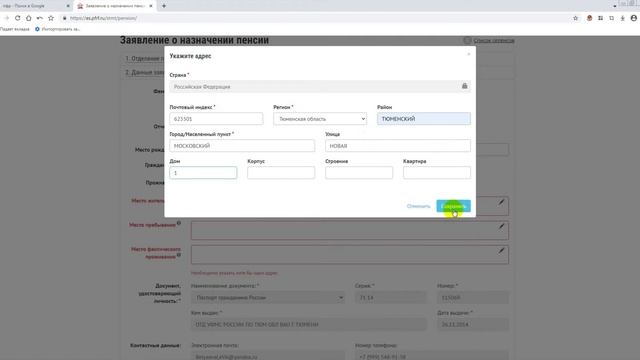Open Наименование документа dropdown behind the dialog
The width and height of the screenshot is (640, 360).
pos(268,298)
